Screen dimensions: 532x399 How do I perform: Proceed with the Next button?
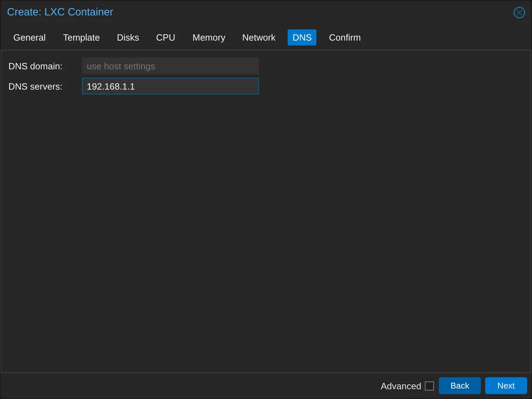click(506, 386)
